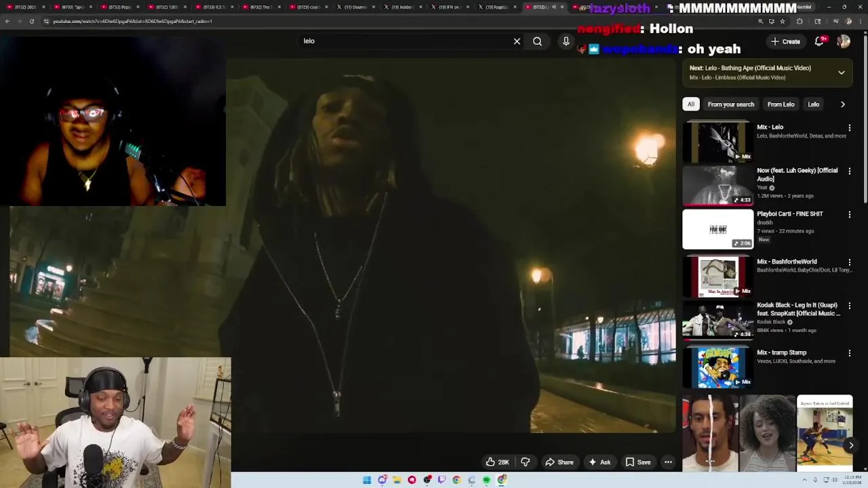Open the browser extensions puzzle icon
Screen dimensions: 868x488
pyautogui.click(x=800, y=21)
